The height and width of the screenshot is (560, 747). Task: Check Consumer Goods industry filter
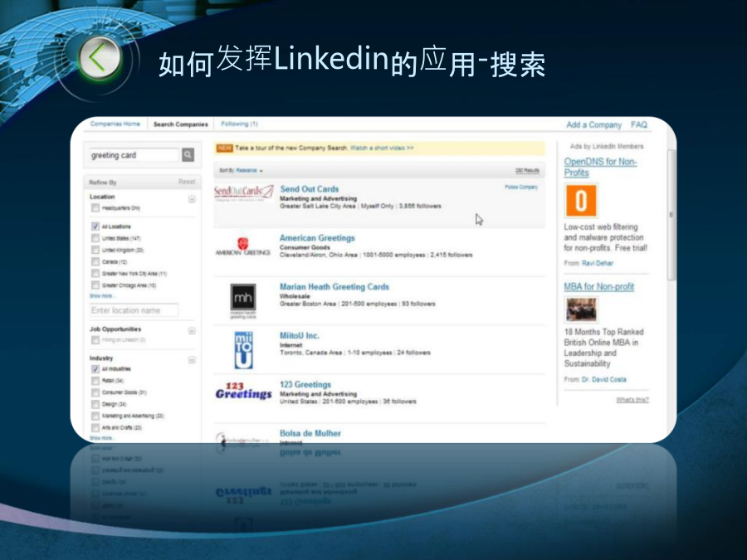pos(95,392)
